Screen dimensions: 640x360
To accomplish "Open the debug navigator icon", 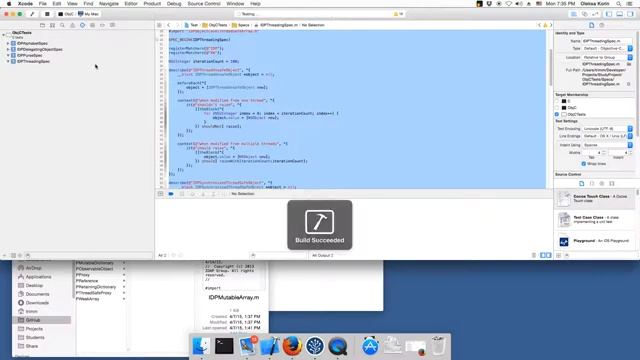I will click(92, 25).
